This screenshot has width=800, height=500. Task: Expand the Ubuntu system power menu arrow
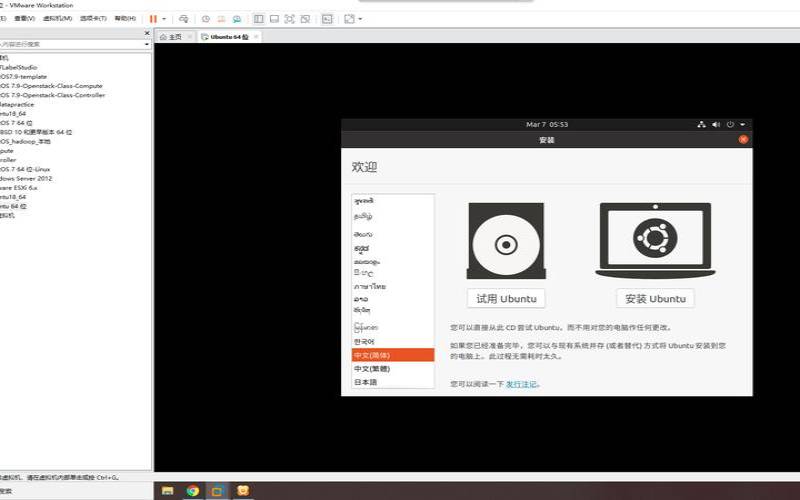tap(743, 124)
